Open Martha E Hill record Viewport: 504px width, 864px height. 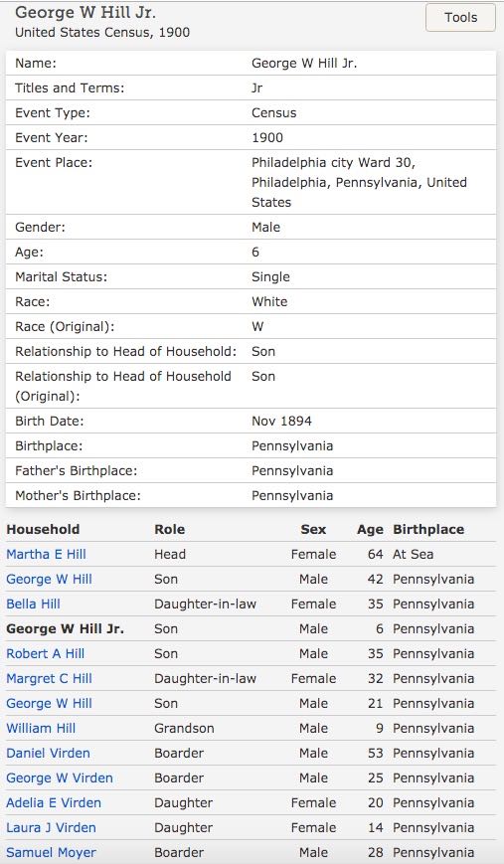click(x=47, y=555)
